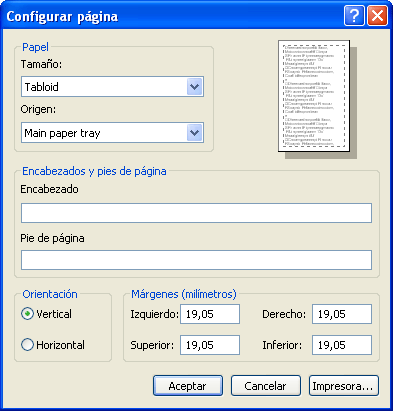Viewport: 393px width, 411px height.
Task: Click the Encabezado input field
Action: coord(196,213)
